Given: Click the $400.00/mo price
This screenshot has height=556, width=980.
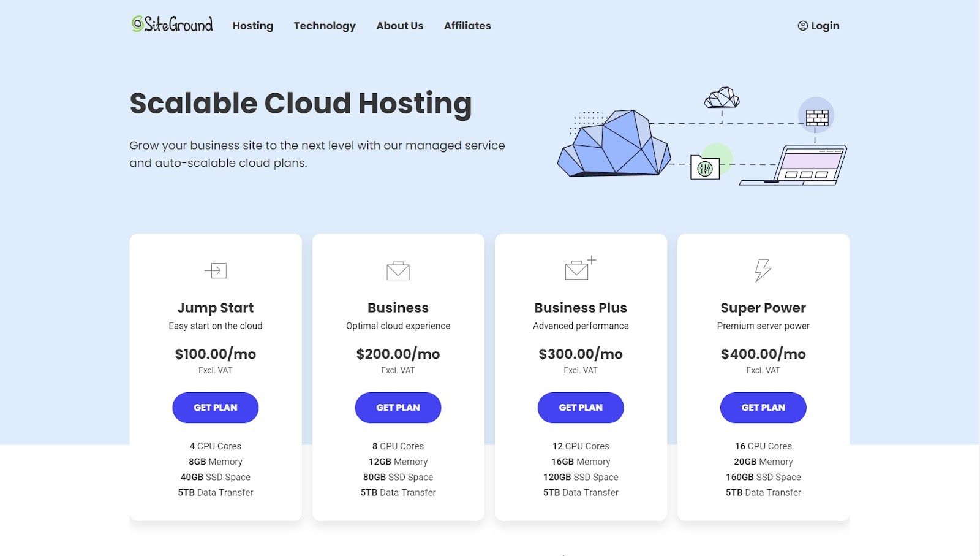Looking at the screenshot, I should tap(763, 354).
